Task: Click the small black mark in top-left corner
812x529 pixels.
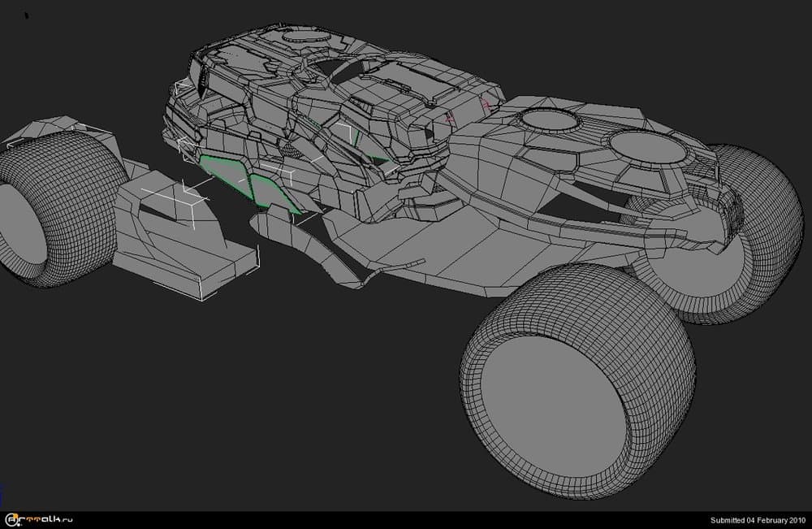Action: coord(28,15)
